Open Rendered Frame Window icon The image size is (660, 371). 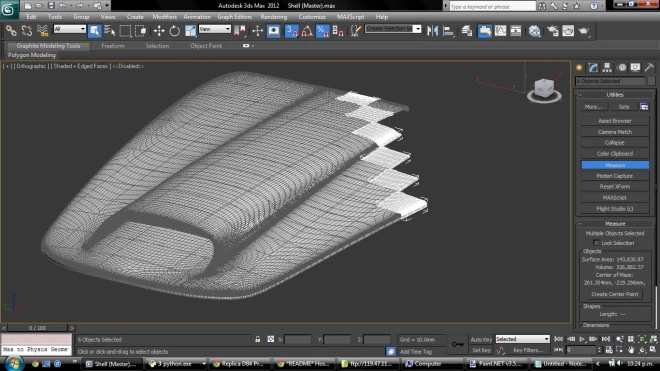pyautogui.click(x=568, y=31)
